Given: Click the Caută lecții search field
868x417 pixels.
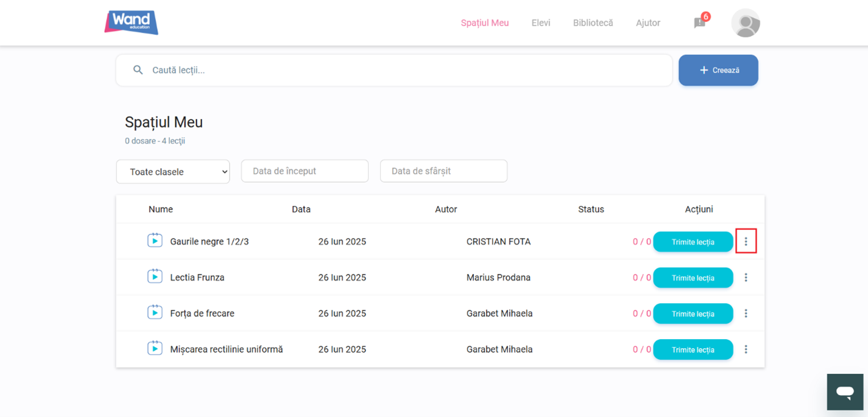Looking at the screenshot, I should (x=402, y=70).
